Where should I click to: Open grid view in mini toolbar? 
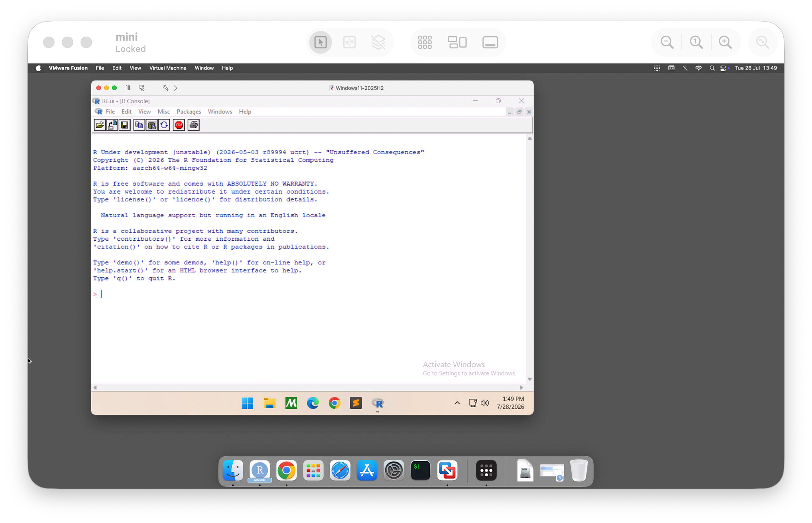425,42
